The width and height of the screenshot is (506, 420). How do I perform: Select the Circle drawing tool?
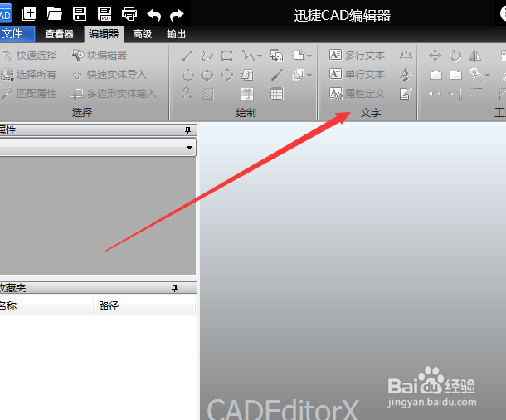tap(187, 76)
